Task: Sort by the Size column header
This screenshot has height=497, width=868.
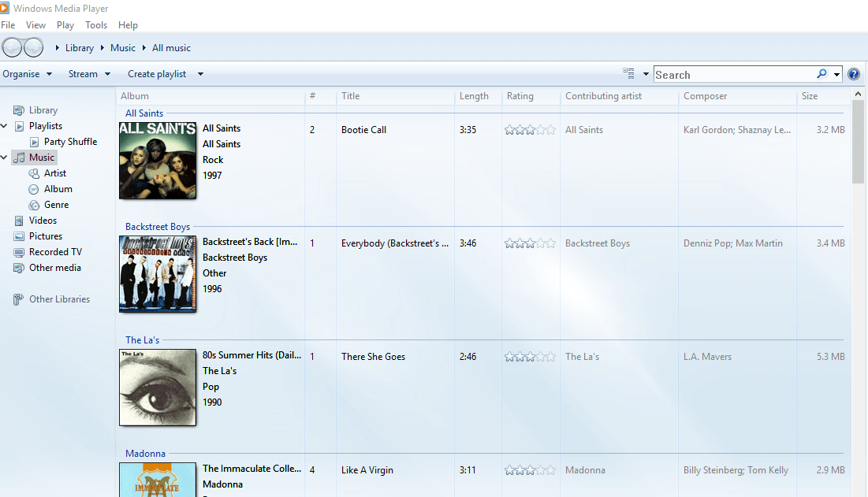Action: (823, 96)
